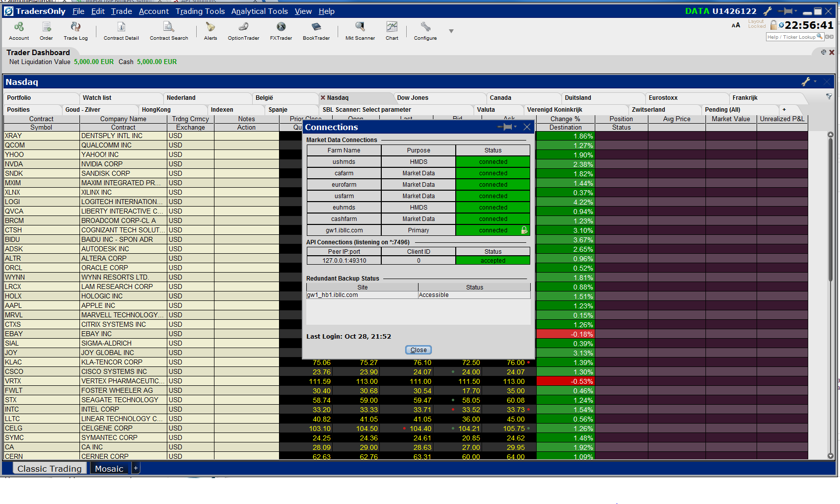Toggle the Layout Locked padlock
The height and width of the screenshot is (504, 840).
(x=773, y=25)
